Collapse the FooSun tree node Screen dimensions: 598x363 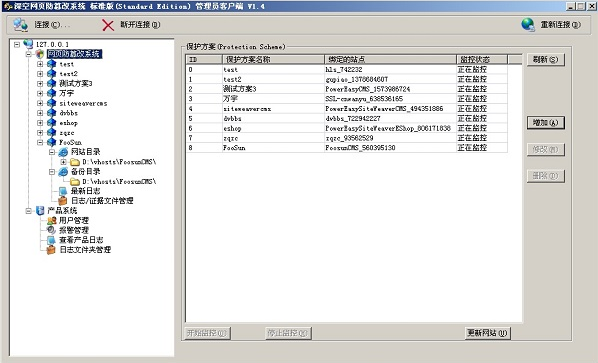click(x=40, y=142)
